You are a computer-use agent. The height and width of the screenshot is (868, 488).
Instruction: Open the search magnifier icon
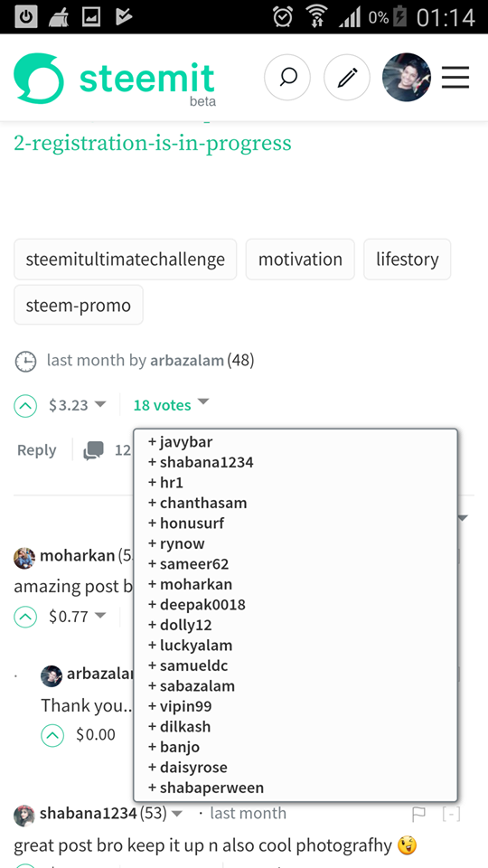click(287, 78)
